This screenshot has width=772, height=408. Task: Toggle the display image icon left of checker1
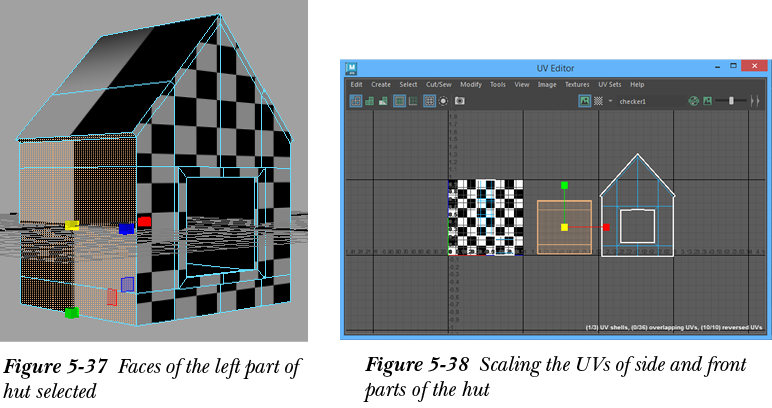coord(584,101)
